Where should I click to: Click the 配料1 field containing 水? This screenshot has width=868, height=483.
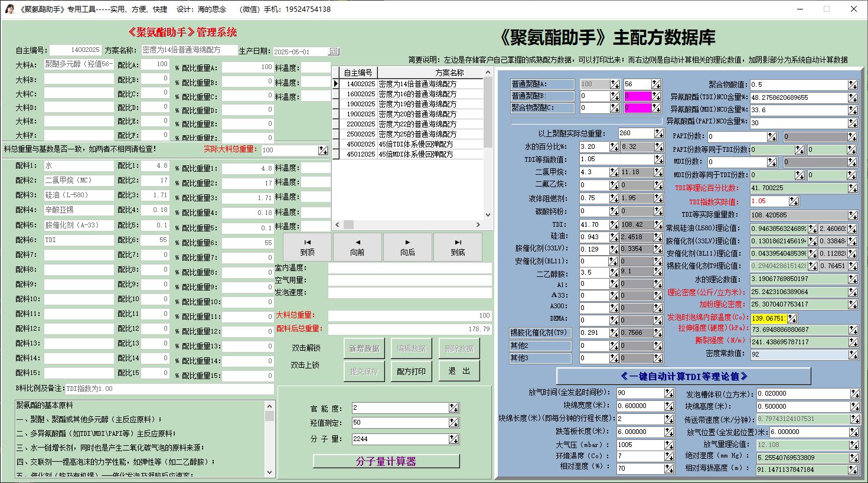tap(79, 166)
